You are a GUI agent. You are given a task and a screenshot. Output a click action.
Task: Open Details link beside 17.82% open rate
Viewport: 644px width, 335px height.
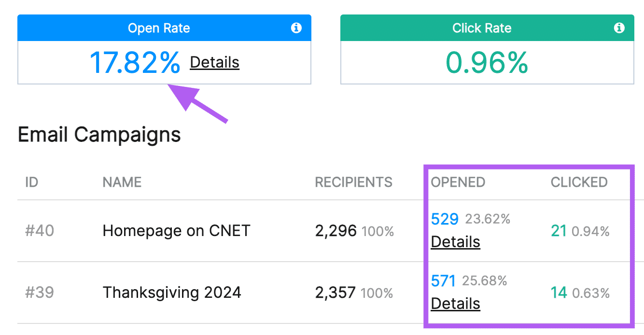click(x=214, y=62)
